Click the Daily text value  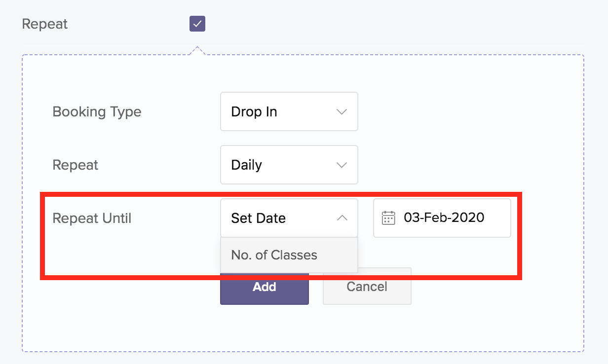(x=246, y=165)
